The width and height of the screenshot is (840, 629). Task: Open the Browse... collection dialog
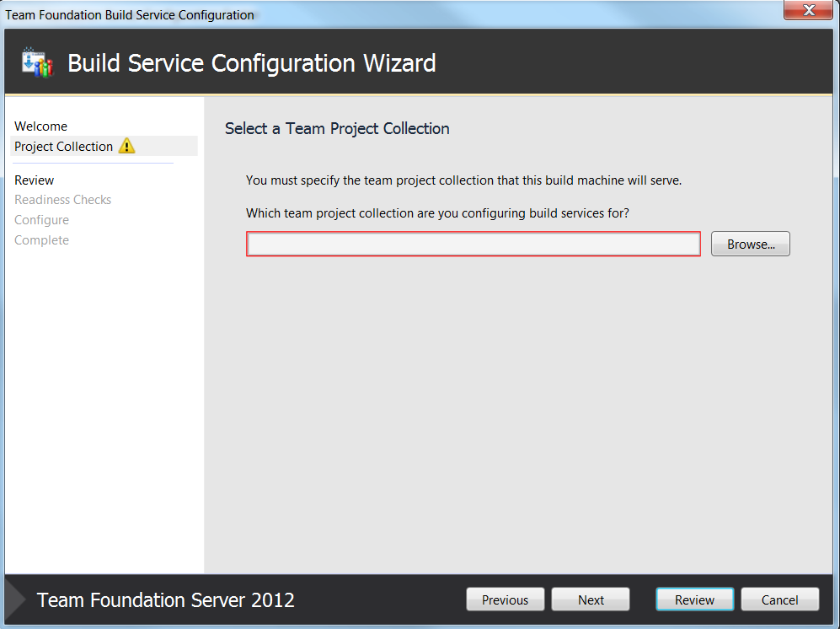tap(751, 244)
